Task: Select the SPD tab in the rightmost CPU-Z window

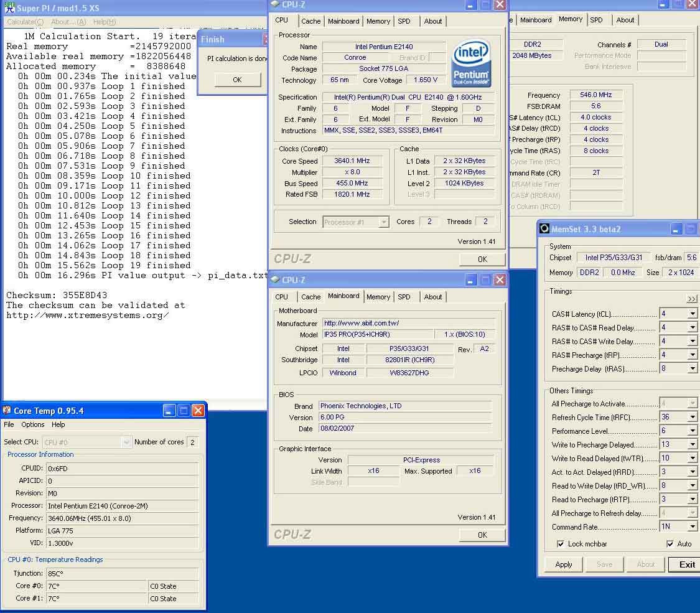Action: 597,20
